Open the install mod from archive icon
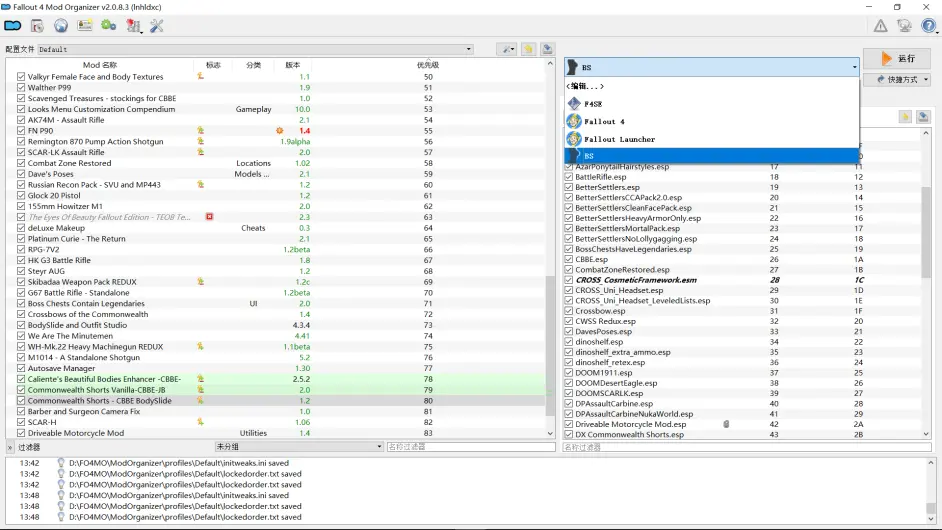Viewport: 942px width, 530px height. 37,26
